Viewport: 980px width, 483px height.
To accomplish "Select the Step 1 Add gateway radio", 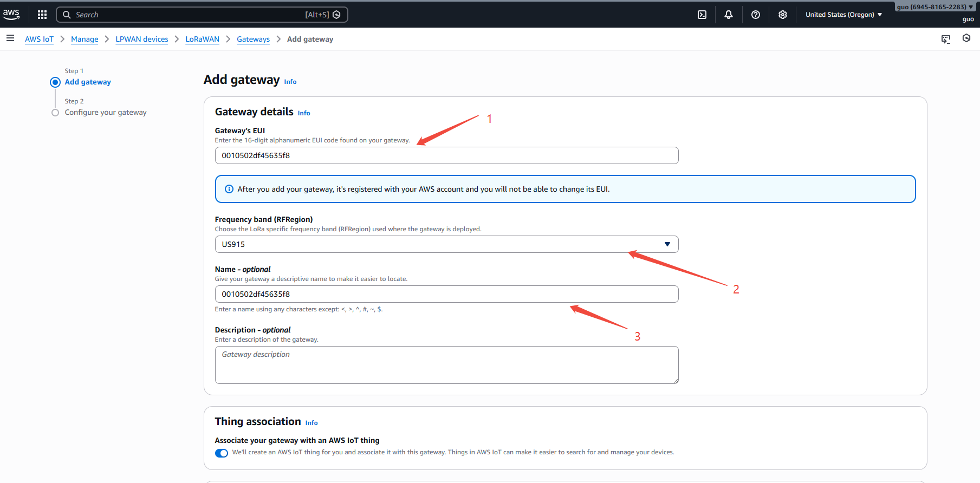I will point(55,82).
